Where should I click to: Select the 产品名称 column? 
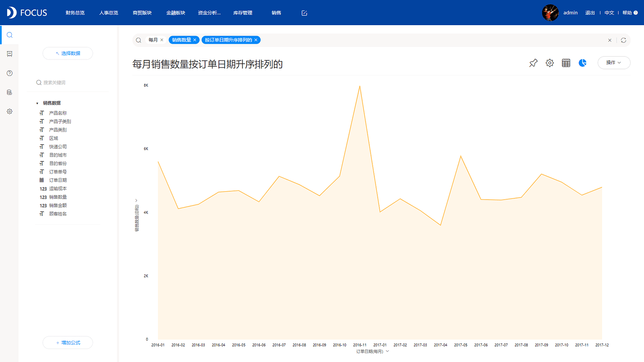point(58,113)
